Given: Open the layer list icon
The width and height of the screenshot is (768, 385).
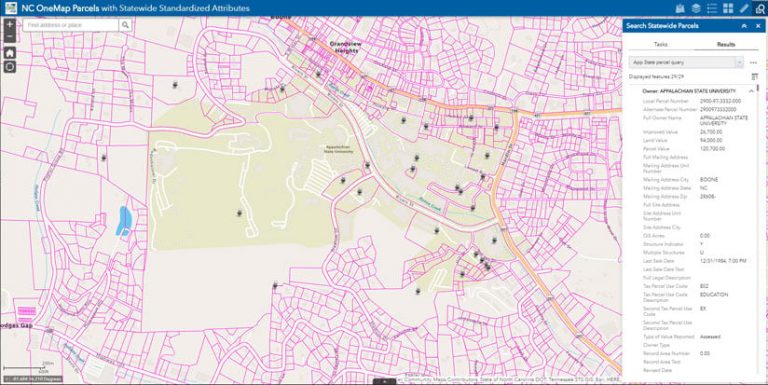Looking at the screenshot, I should pyautogui.click(x=696, y=9).
